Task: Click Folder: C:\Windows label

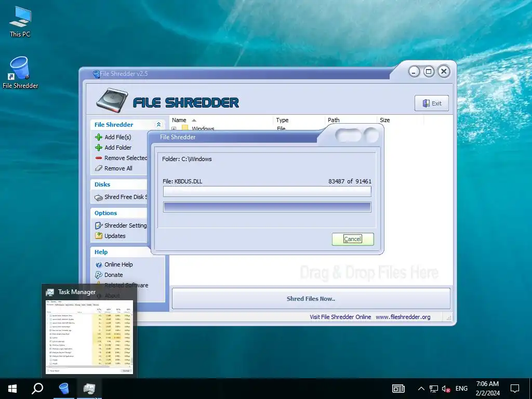Action: [187, 159]
